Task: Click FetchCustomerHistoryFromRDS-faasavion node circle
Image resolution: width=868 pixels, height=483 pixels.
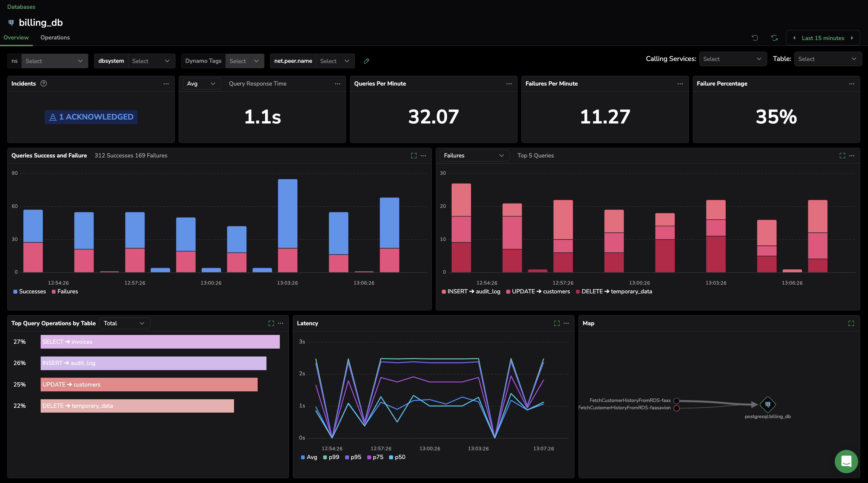Action: point(676,408)
